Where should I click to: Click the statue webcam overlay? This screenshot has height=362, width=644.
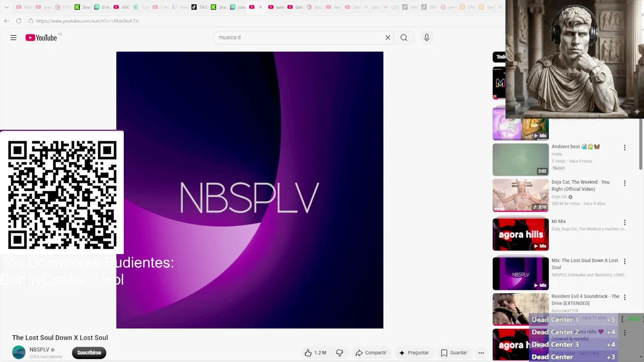click(x=575, y=59)
